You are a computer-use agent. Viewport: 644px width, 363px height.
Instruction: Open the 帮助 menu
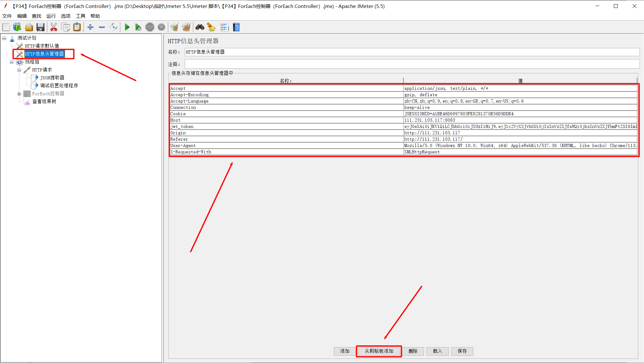95,16
